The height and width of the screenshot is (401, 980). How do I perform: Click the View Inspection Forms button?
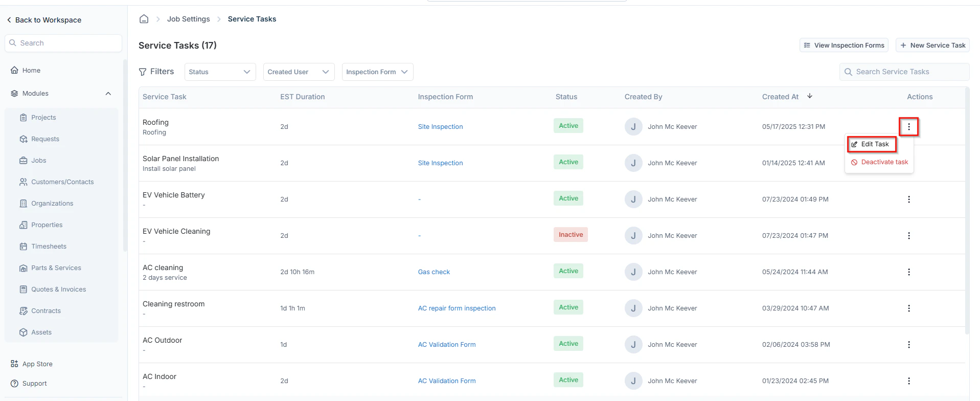[x=844, y=45]
